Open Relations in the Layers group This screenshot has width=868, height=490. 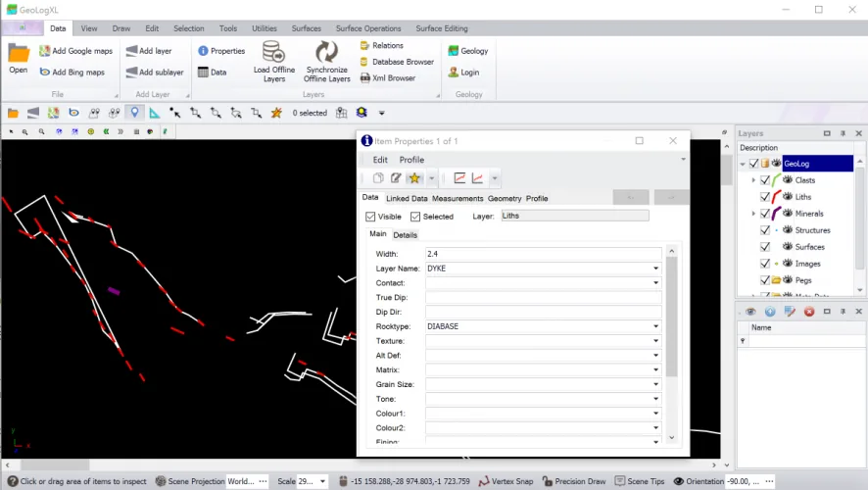pyautogui.click(x=381, y=45)
